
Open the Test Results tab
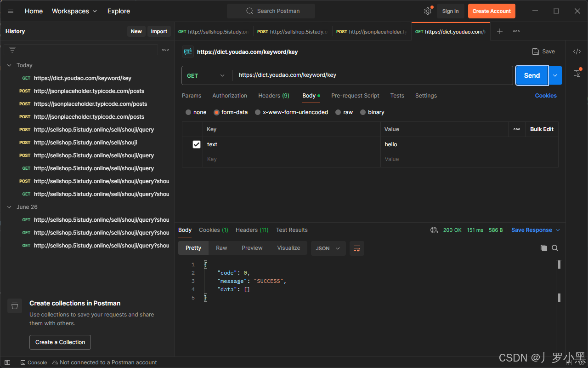pos(292,230)
